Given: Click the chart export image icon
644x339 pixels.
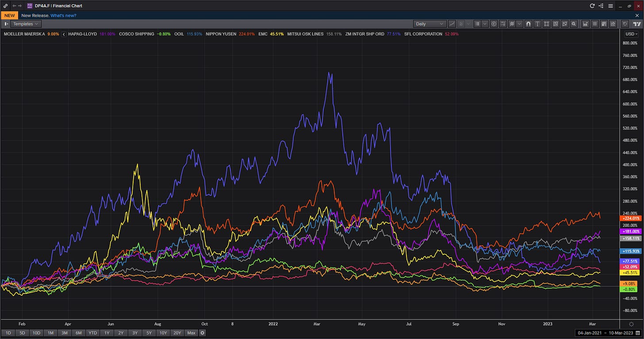Looking at the screenshot, I should click(x=613, y=24).
